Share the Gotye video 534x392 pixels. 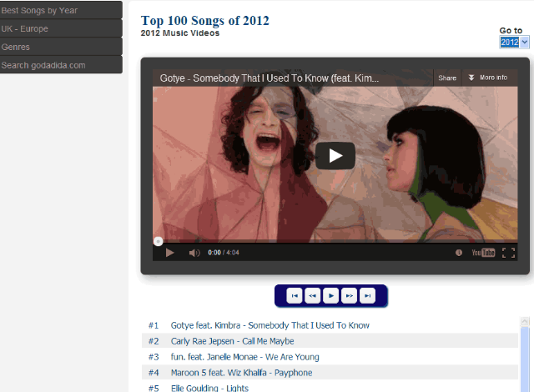point(447,78)
